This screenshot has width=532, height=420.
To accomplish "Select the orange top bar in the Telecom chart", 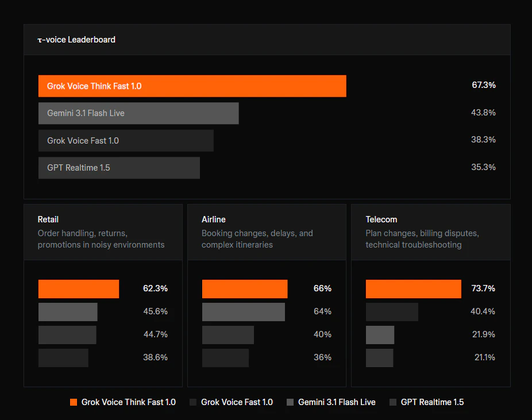I will (x=413, y=288).
